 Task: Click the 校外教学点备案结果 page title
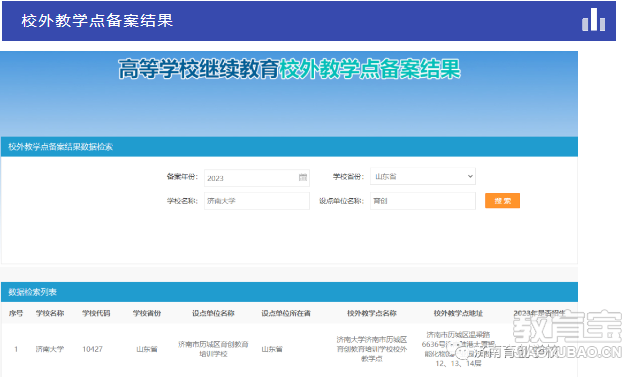[97, 21]
